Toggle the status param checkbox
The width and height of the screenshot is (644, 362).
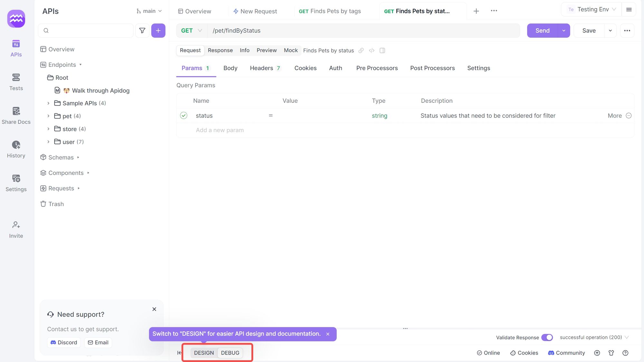(184, 115)
